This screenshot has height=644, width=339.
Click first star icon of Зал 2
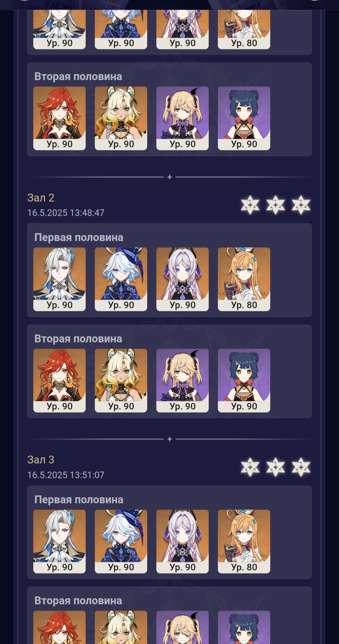pos(250,205)
